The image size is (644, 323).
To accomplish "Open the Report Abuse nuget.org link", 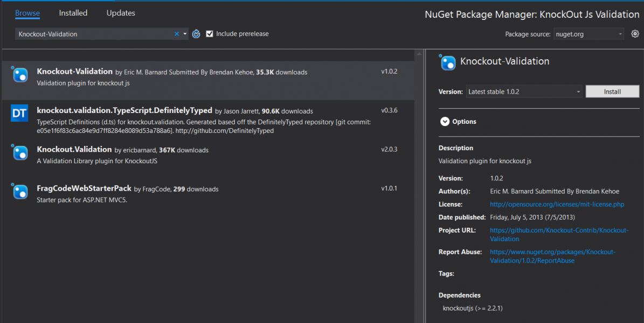I will coord(552,256).
